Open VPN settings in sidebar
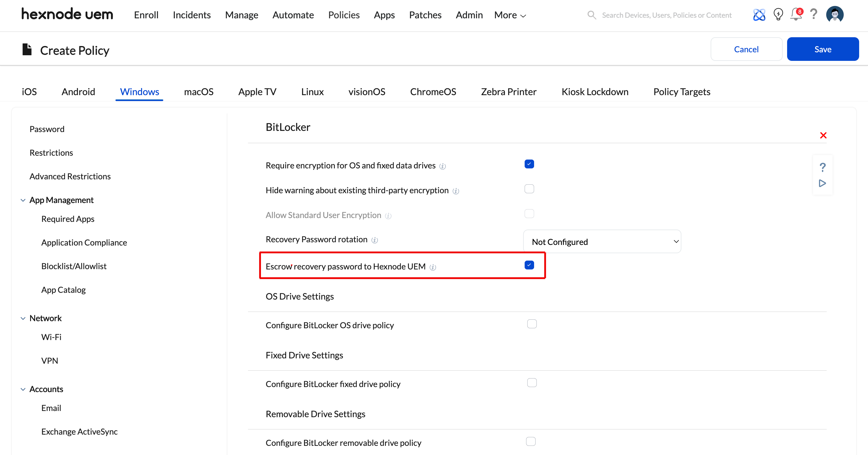Viewport: 868px width, 455px height. tap(50, 360)
